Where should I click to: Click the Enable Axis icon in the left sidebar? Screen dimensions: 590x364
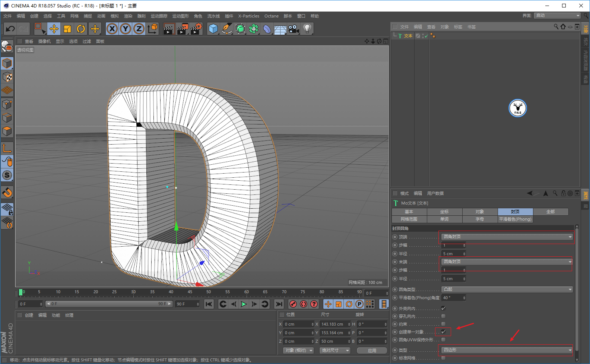(x=7, y=148)
